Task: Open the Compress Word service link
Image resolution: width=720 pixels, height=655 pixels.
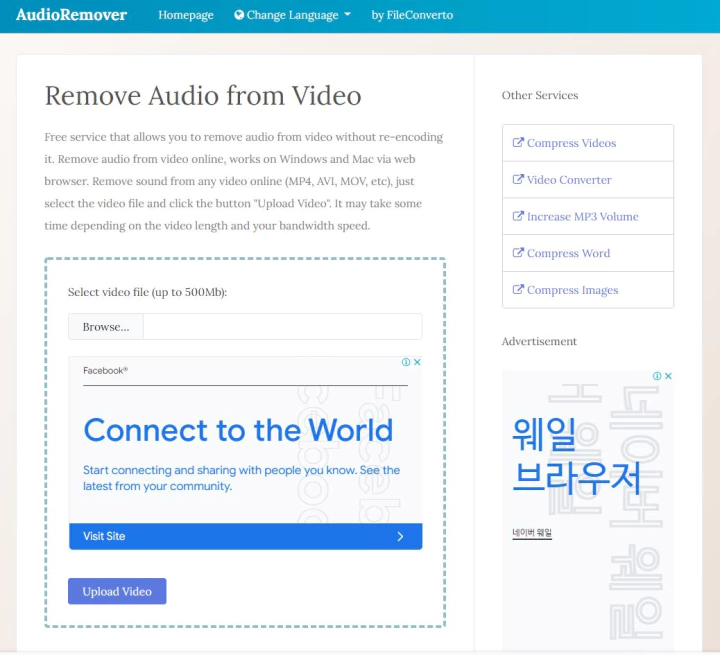Action: point(568,254)
